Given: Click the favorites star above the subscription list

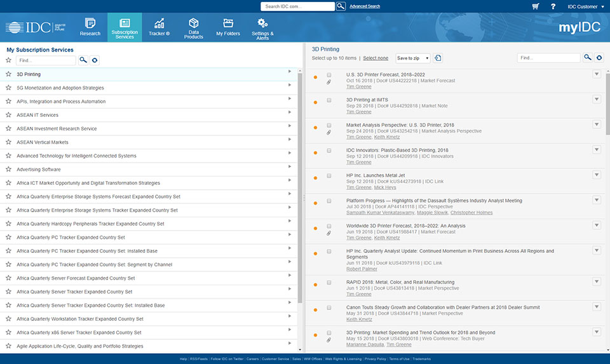Looking at the screenshot, I should [8, 60].
